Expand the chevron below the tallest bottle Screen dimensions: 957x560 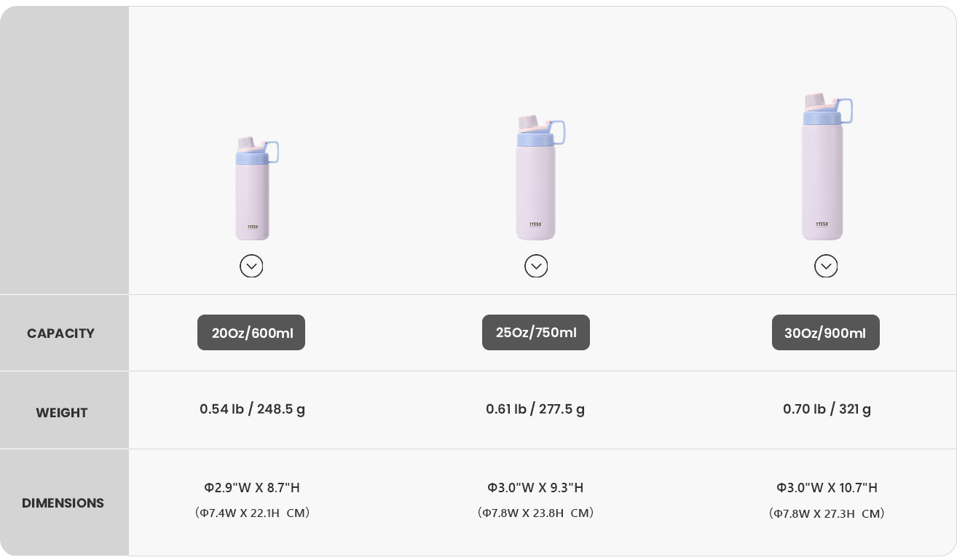[x=826, y=266]
